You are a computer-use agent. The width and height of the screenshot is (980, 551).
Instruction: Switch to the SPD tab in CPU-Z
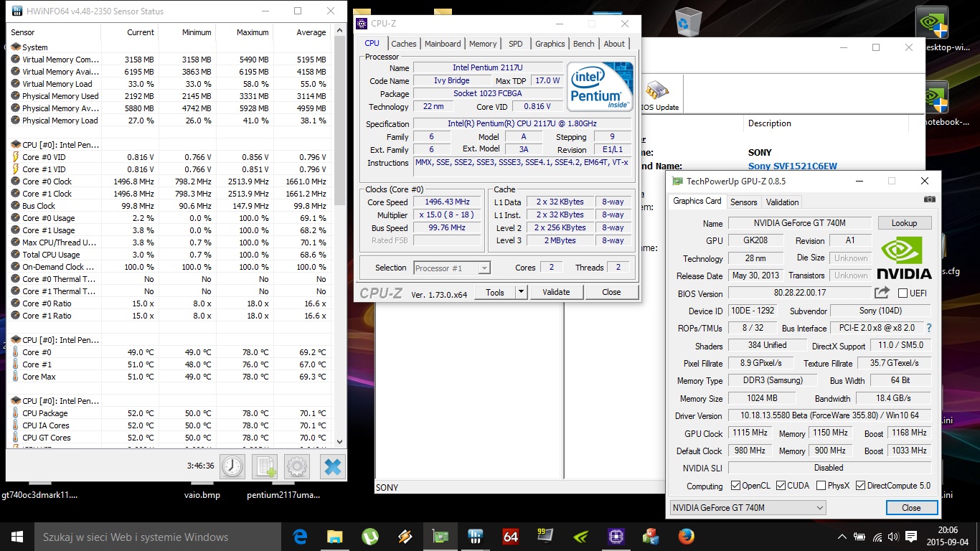[x=516, y=44]
